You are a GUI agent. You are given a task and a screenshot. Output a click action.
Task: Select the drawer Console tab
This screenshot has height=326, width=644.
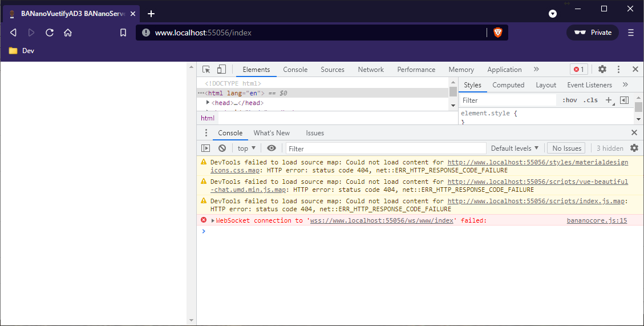coord(230,133)
